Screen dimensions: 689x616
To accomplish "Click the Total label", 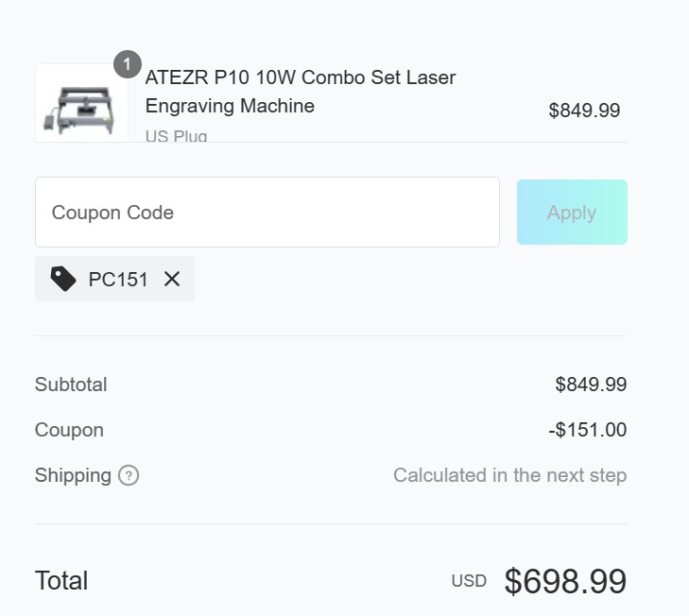I will click(61, 581).
